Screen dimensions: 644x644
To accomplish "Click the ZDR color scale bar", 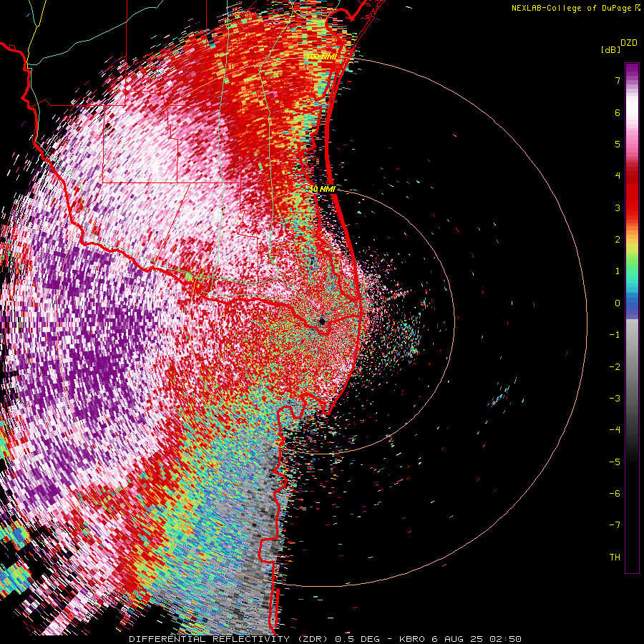I will tap(632, 318).
